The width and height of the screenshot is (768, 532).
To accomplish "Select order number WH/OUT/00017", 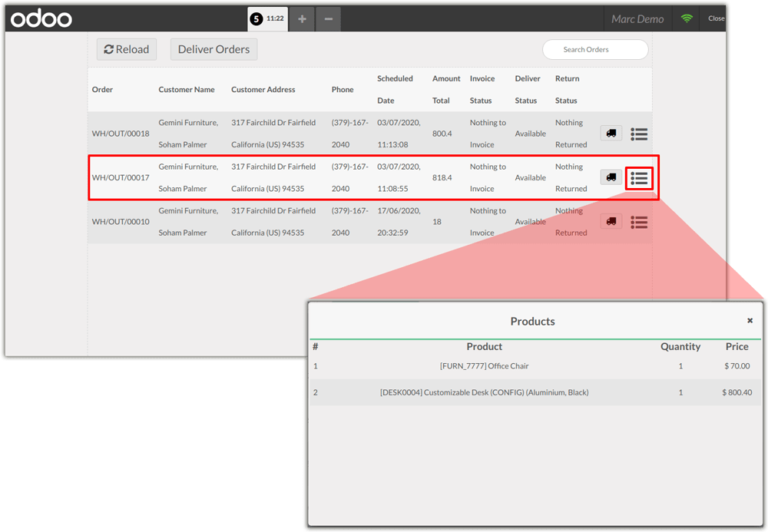I will click(x=121, y=177).
